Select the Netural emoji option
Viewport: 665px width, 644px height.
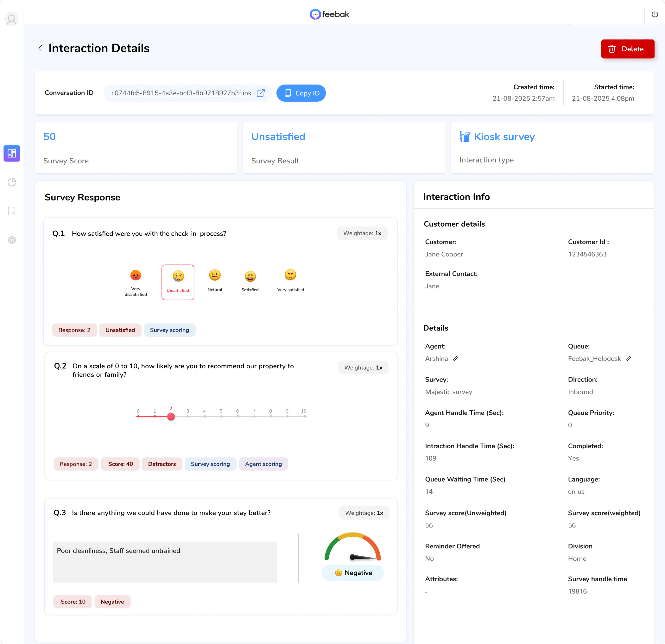[215, 281]
